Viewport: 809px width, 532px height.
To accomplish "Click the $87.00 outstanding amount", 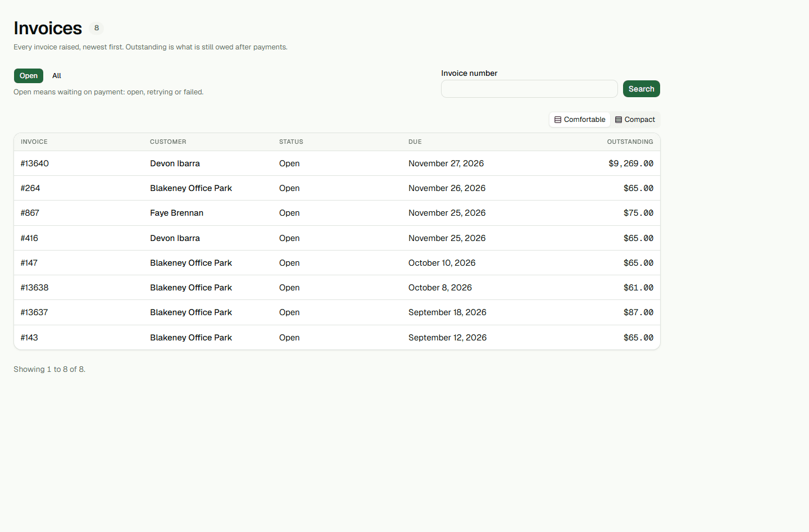I will coord(638,312).
